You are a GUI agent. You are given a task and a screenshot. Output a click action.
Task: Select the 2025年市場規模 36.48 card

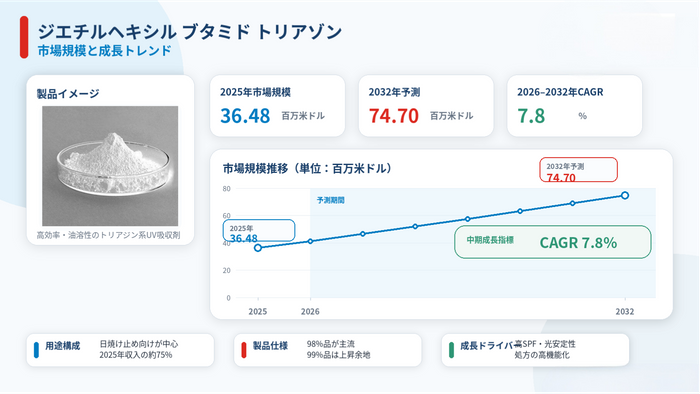click(277, 106)
